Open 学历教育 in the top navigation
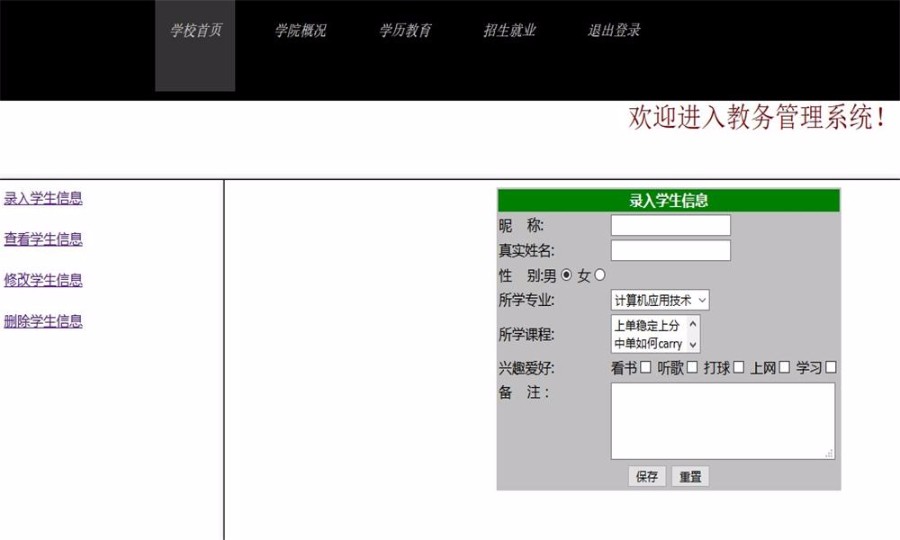This screenshot has height=540, width=900. 405,30
